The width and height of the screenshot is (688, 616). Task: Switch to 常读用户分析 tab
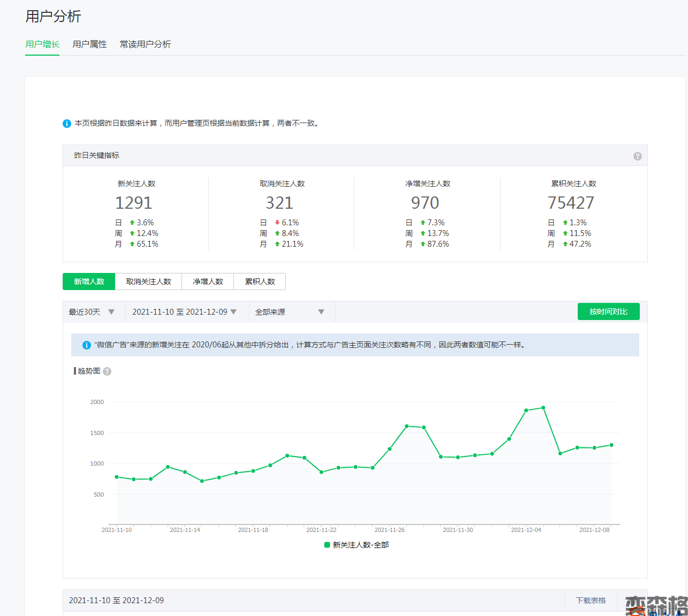click(145, 44)
